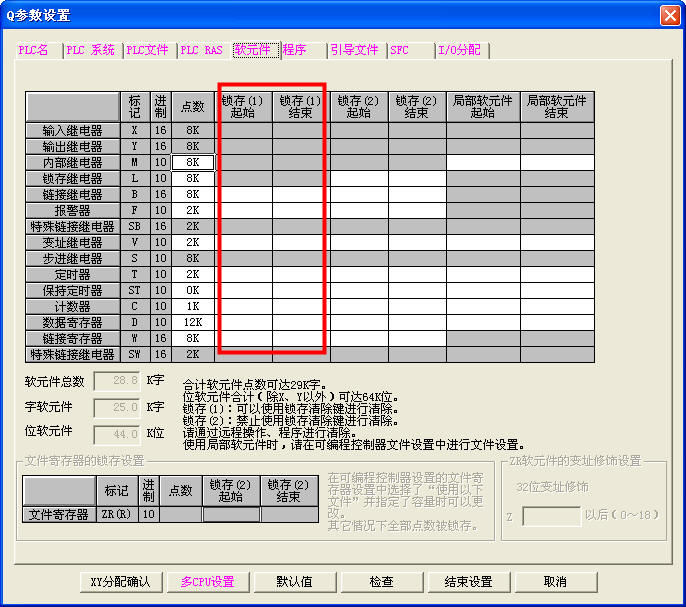Select the SFC tab
Image resolution: width=686 pixels, height=607 pixels.
tap(400, 50)
